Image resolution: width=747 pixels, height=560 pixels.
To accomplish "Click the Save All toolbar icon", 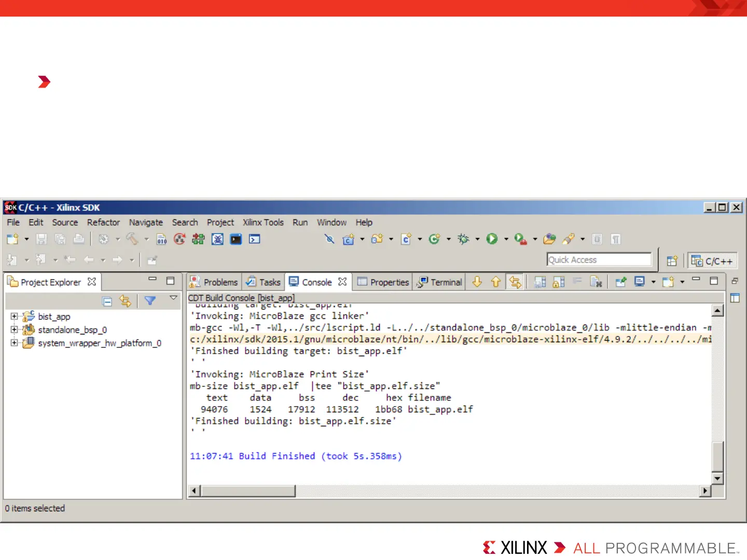I will click(60, 239).
